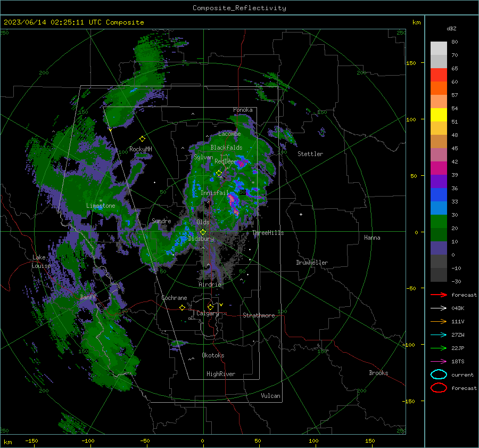The image size is (479, 448).
Task: Pick the cyan 27ZW arrow symbol
Action: (439, 335)
